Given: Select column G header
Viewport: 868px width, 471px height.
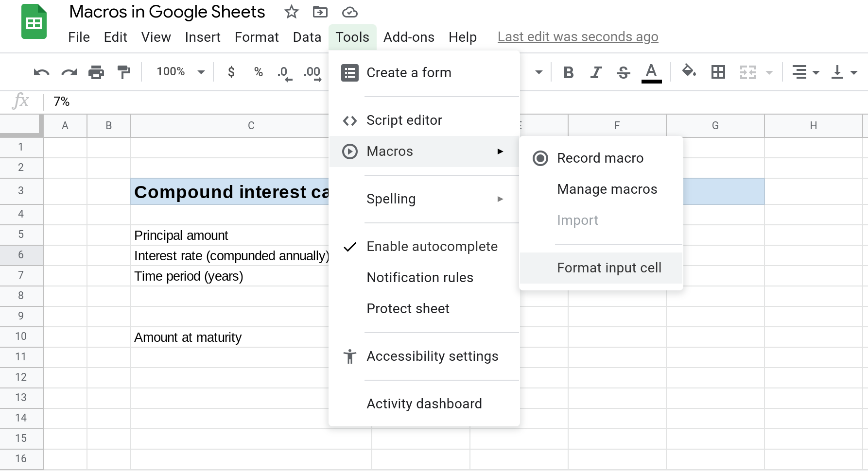Looking at the screenshot, I should pyautogui.click(x=715, y=126).
